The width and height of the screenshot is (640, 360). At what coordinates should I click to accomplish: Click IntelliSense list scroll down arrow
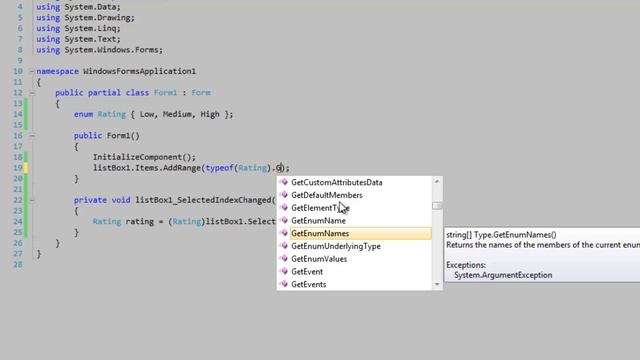[x=437, y=284]
